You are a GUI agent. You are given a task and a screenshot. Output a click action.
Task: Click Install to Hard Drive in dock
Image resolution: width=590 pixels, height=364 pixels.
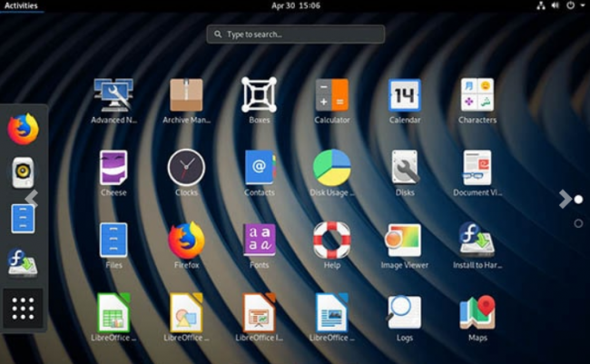[x=23, y=262]
